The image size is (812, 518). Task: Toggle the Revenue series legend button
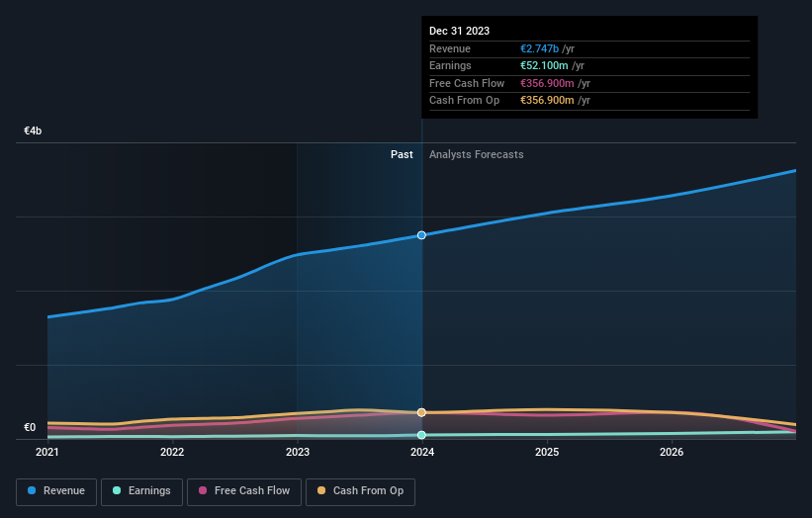(x=56, y=491)
